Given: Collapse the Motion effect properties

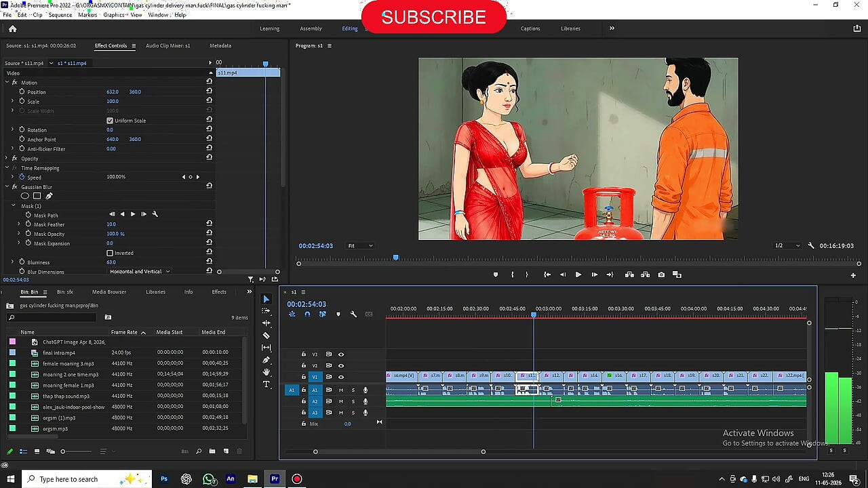Looking at the screenshot, I should pos(7,82).
